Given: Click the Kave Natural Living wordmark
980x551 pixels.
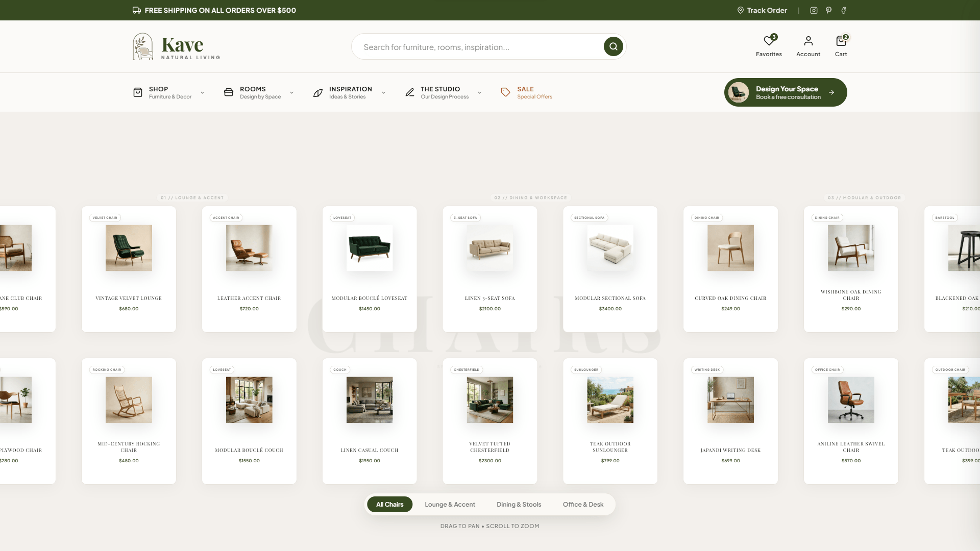Looking at the screenshot, I should click(190, 47).
